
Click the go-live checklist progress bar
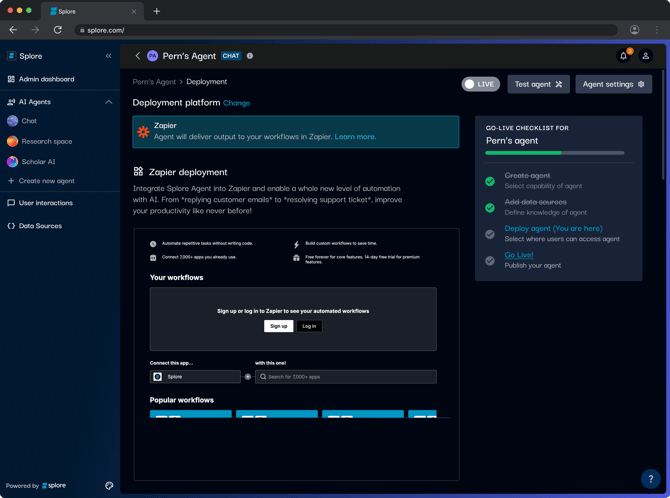[555, 153]
